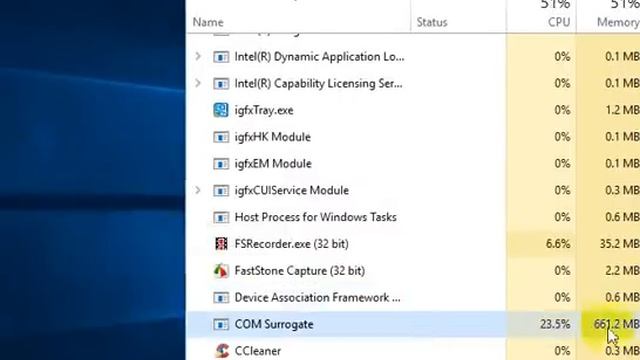Select the FastStone Capture (32 bit) name
The height and width of the screenshot is (360, 640).
[300, 271]
